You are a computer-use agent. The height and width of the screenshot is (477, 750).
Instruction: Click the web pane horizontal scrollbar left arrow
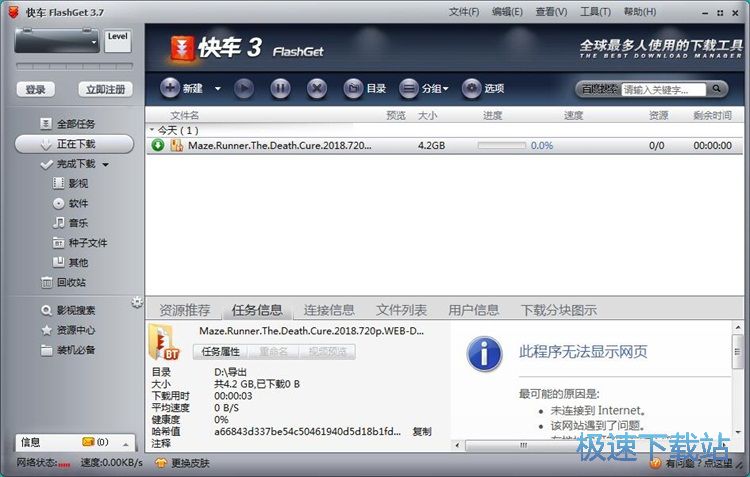(x=457, y=445)
